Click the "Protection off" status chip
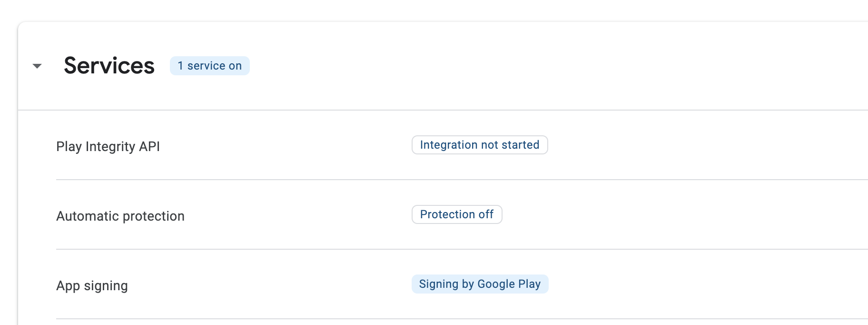 [x=456, y=214]
